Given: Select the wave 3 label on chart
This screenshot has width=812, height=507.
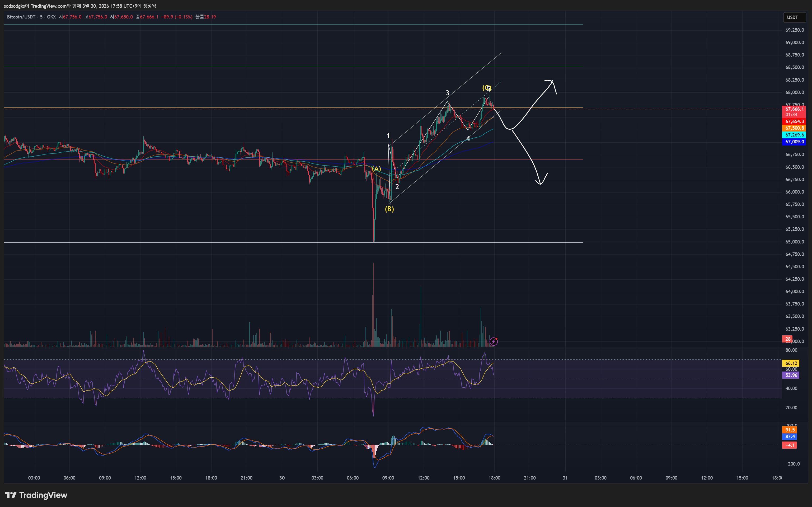Looking at the screenshot, I should pos(447,93).
